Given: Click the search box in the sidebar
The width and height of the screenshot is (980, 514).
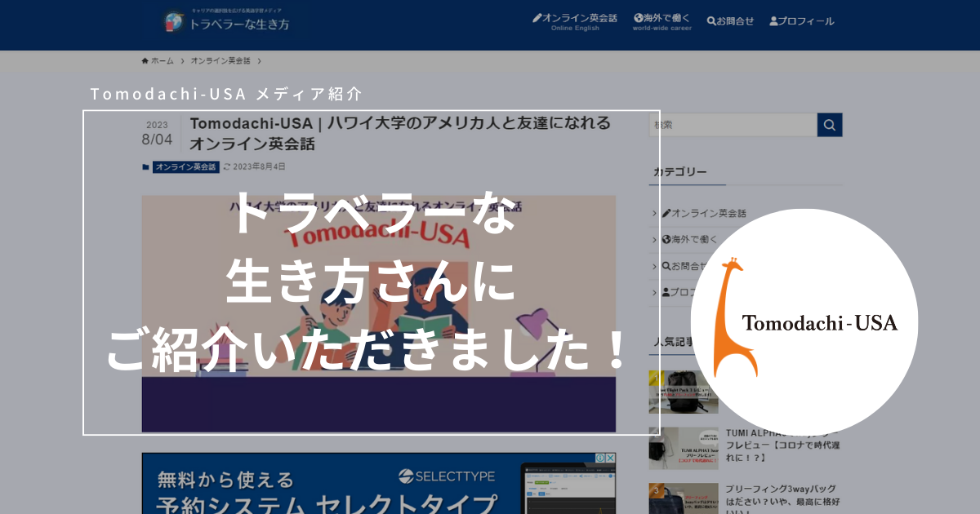Looking at the screenshot, I should [x=733, y=125].
